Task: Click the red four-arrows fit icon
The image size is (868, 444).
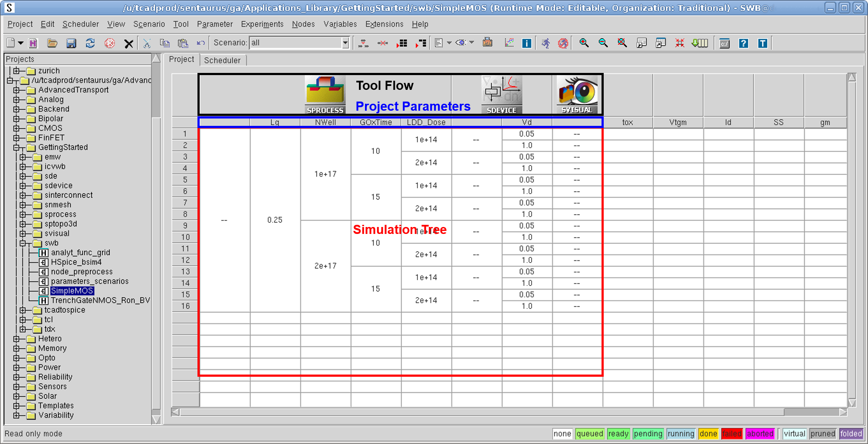Action: [680, 43]
